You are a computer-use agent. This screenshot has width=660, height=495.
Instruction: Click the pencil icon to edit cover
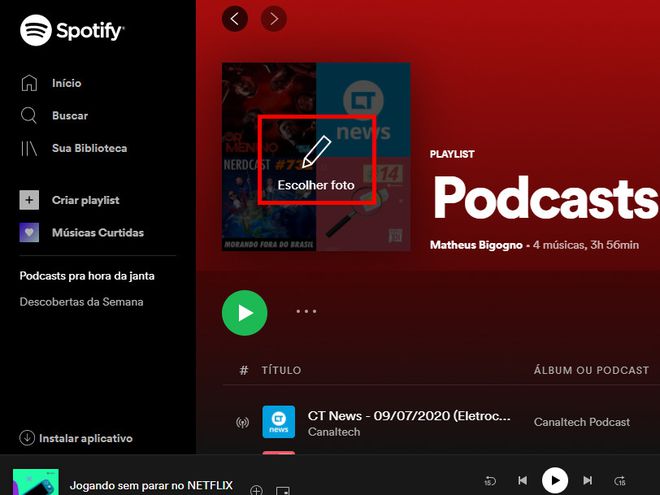click(x=316, y=152)
